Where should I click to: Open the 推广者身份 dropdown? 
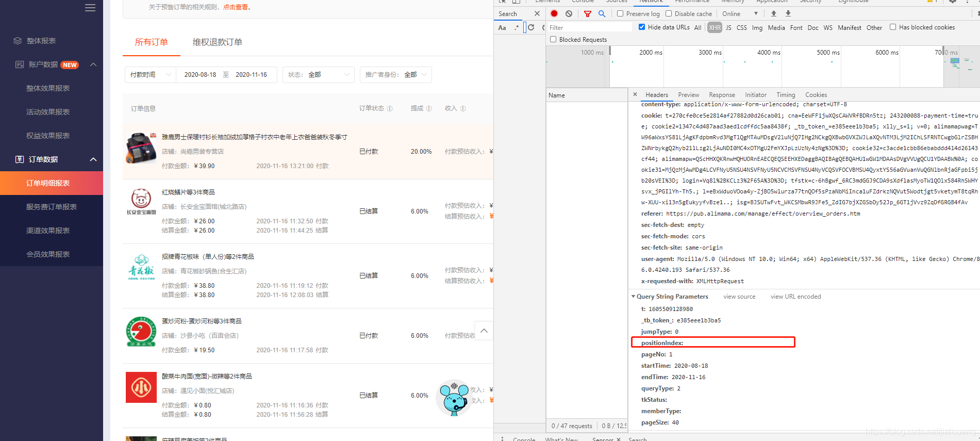click(x=396, y=75)
